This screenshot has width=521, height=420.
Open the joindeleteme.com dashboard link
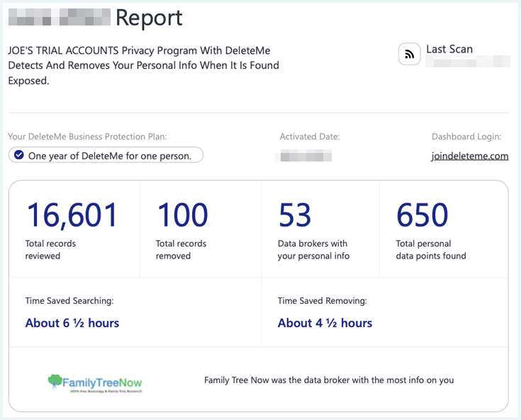(x=470, y=156)
